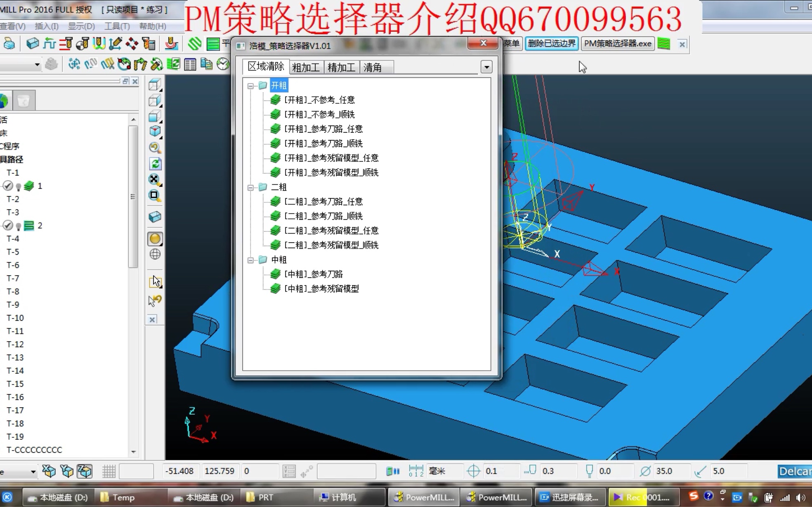Click the Zoom magnifier view icon
Viewport: 812px width, 507px height.
click(155, 148)
